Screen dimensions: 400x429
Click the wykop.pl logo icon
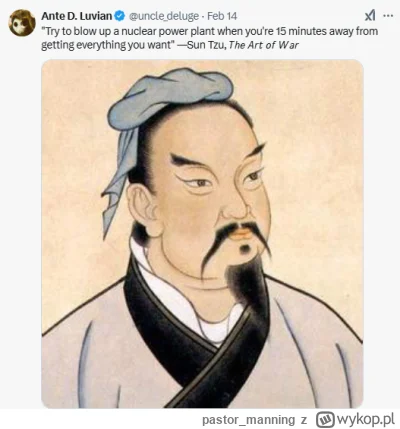[326, 419]
